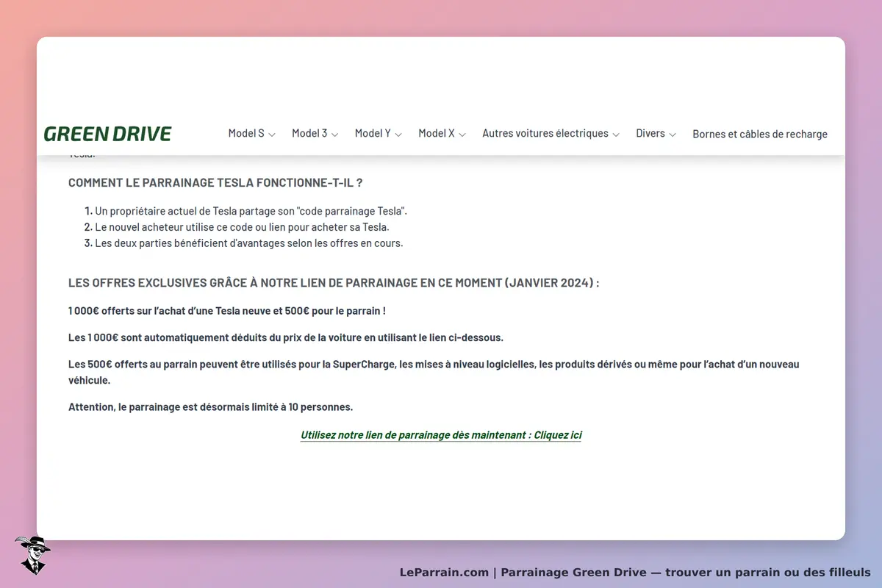Screen dimensions: 882x588
Task: Click the line 'Un propriétaire actuel de Tesla partage'
Action: pyautogui.click(x=251, y=211)
